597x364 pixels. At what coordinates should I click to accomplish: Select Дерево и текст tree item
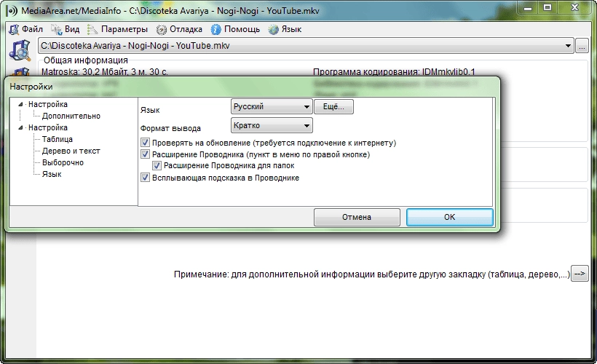71,151
